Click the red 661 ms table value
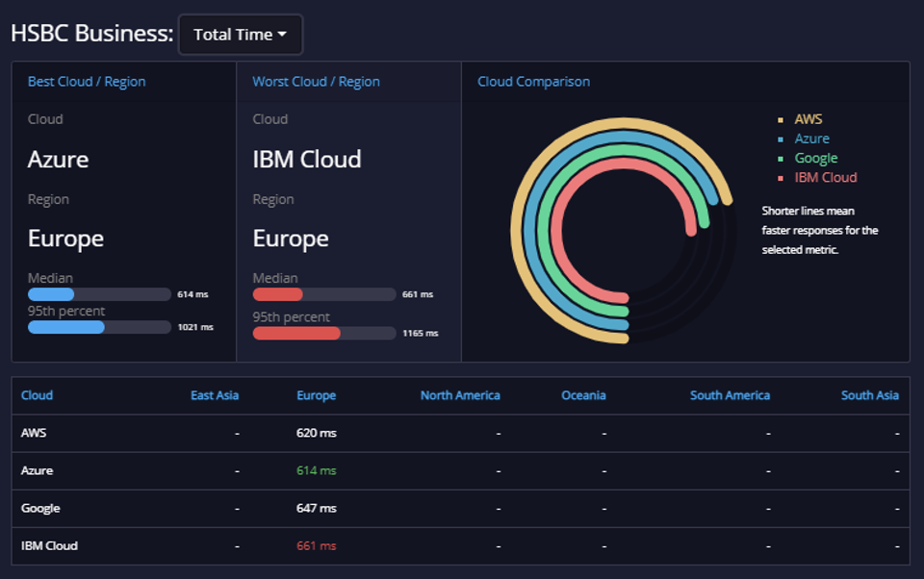The width and height of the screenshot is (924, 579). [317, 546]
